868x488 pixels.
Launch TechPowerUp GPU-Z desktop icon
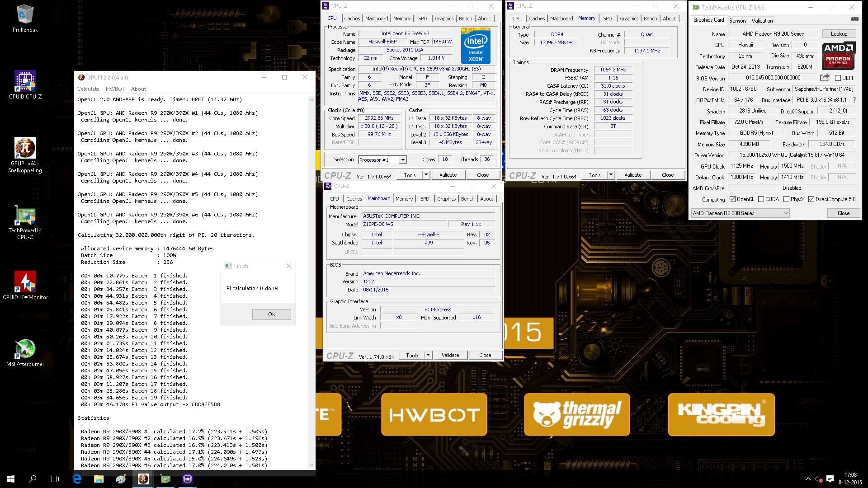[x=25, y=221]
